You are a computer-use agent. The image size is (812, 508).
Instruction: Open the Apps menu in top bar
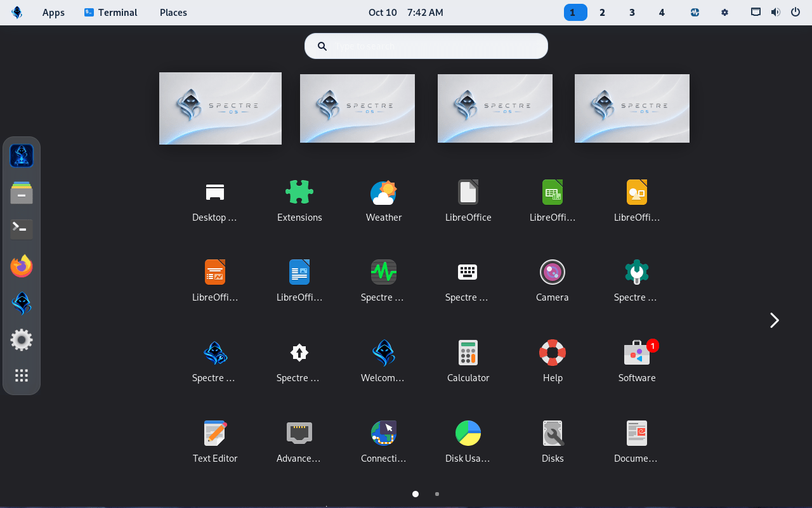53,13
